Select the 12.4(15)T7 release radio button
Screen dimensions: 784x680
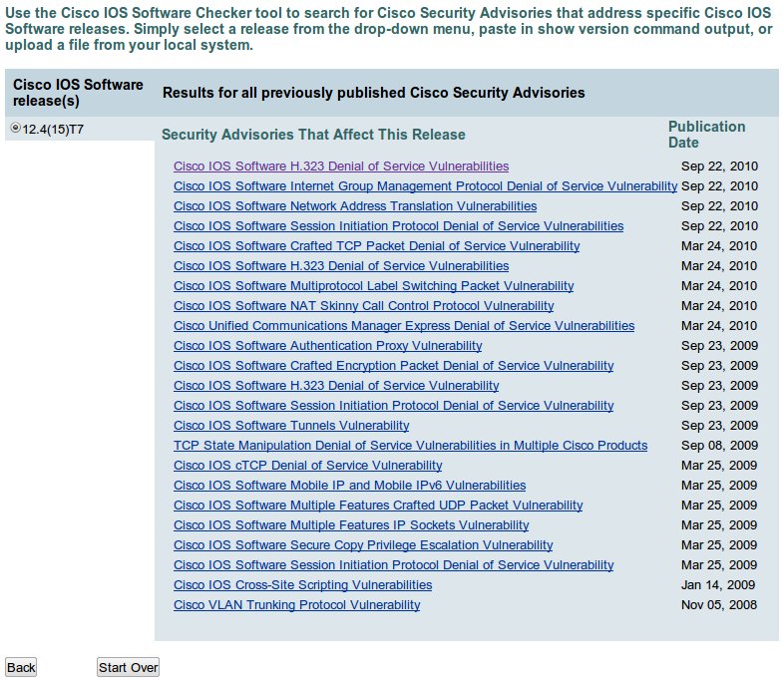(x=16, y=129)
